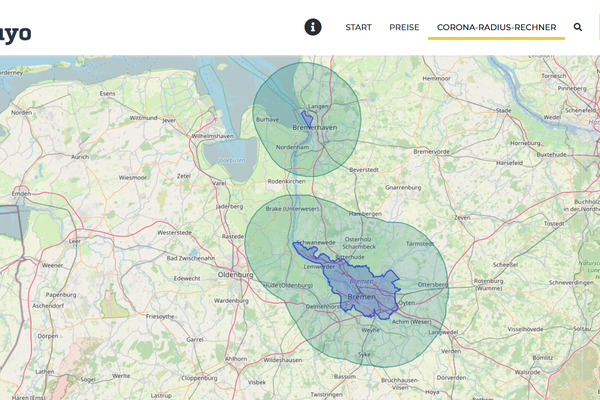
Task: Click the Zeven town label
Action: coord(462,217)
